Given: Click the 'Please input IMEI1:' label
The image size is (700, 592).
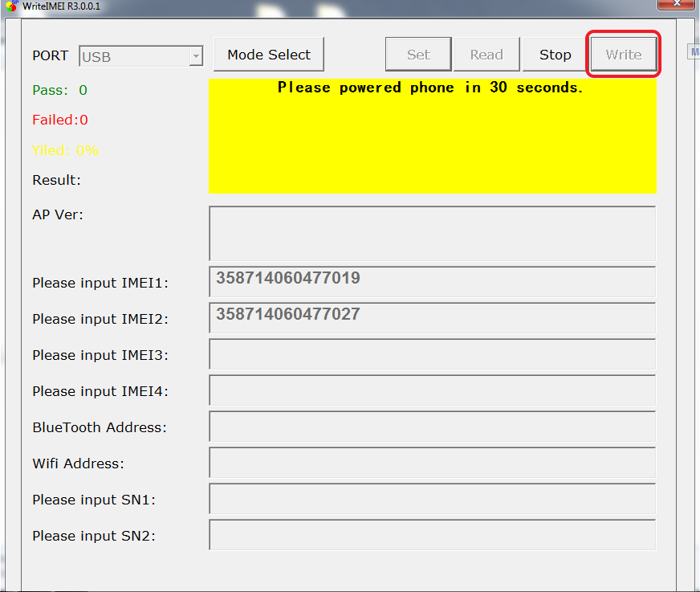Looking at the screenshot, I should (x=100, y=283).
